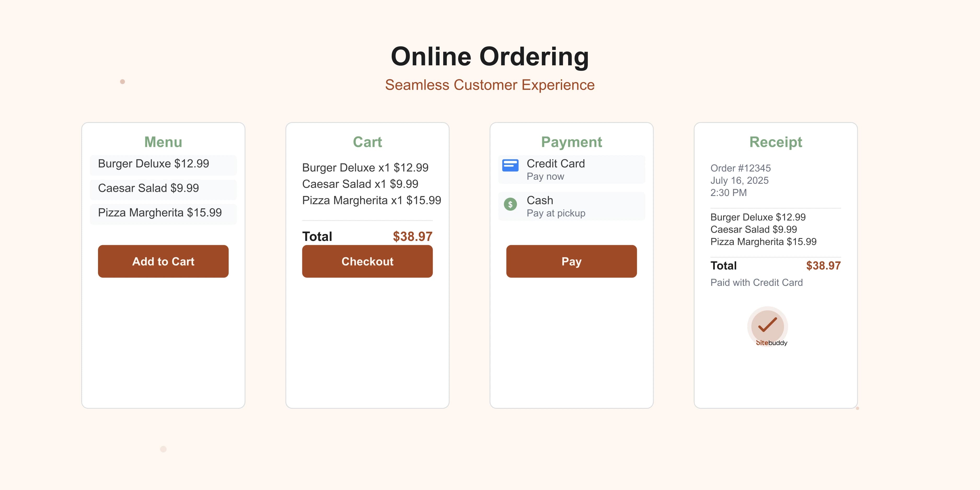
Task: Click the Add to Cart button
Action: pyautogui.click(x=163, y=261)
